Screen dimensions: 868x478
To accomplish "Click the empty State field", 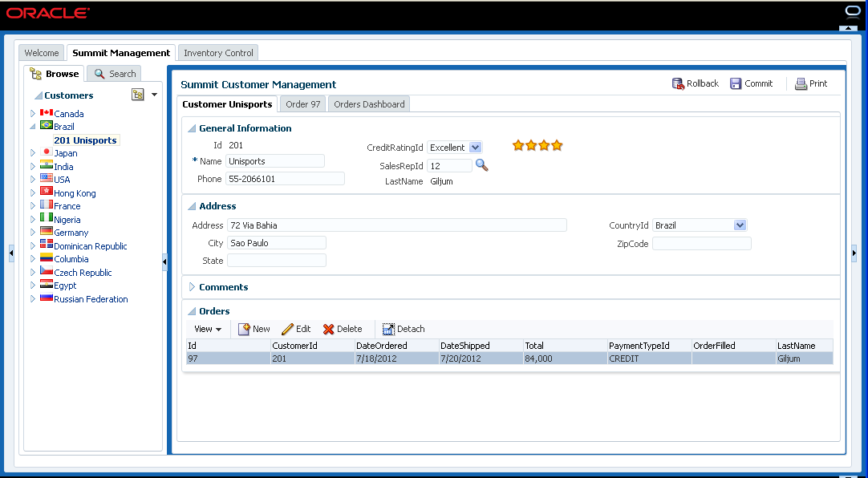I will [276, 261].
